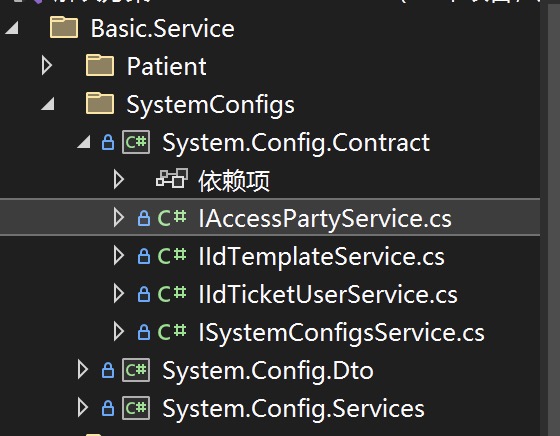Image resolution: width=560 pixels, height=436 pixels.
Task: Click the lock icon beside IIdTemplateService.cs
Action: [x=144, y=256]
